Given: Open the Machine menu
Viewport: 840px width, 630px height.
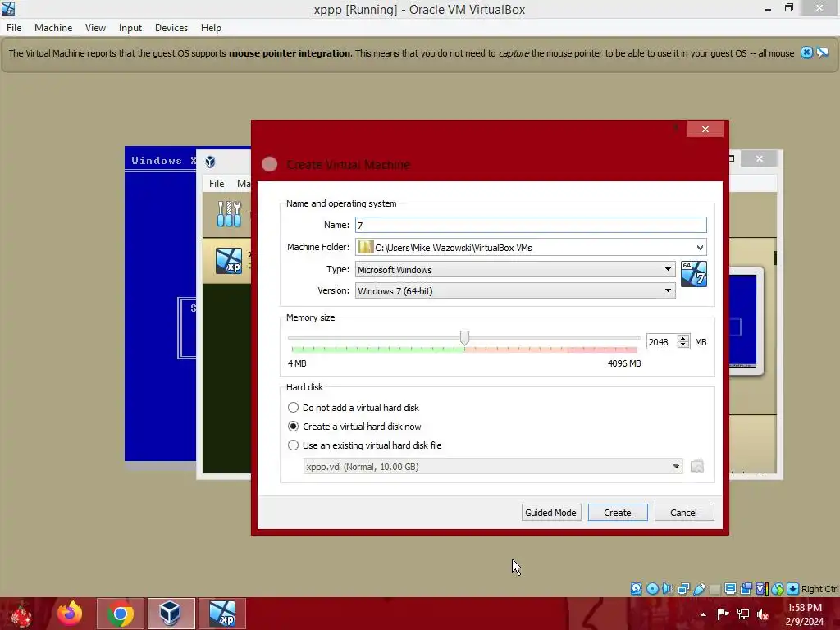Looking at the screenshot, I should point(53,28).
